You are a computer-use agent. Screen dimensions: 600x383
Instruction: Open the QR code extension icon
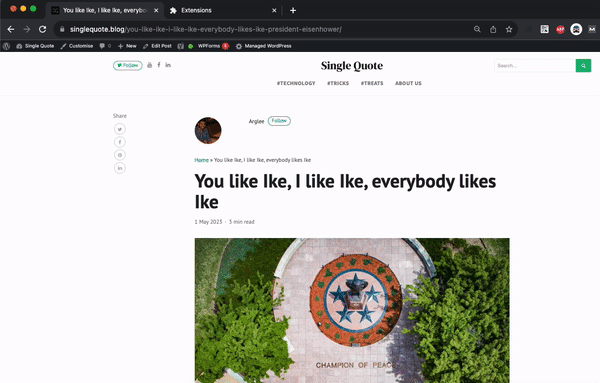[545, 29]
